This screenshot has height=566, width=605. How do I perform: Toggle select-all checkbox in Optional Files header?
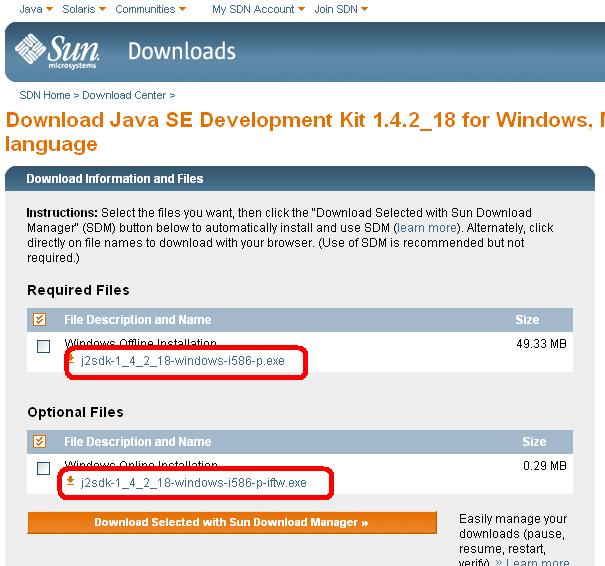pos(39,441)
